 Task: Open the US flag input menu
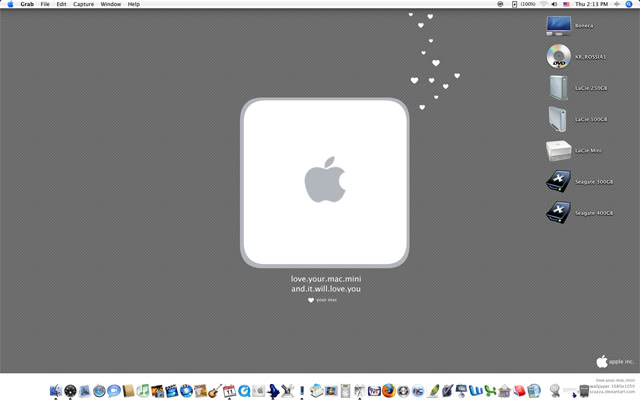point(566,4)
